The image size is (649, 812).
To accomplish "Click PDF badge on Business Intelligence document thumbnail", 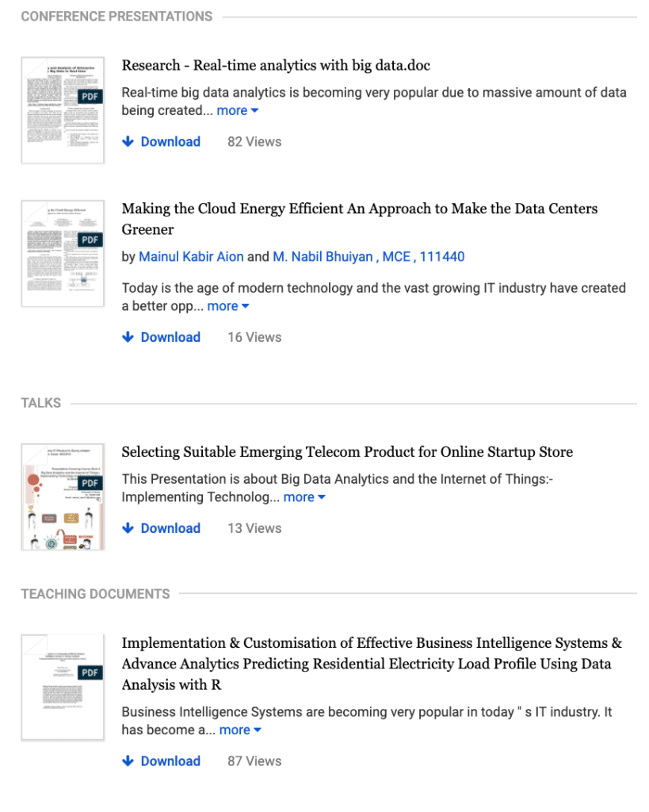I will point(91,673).
